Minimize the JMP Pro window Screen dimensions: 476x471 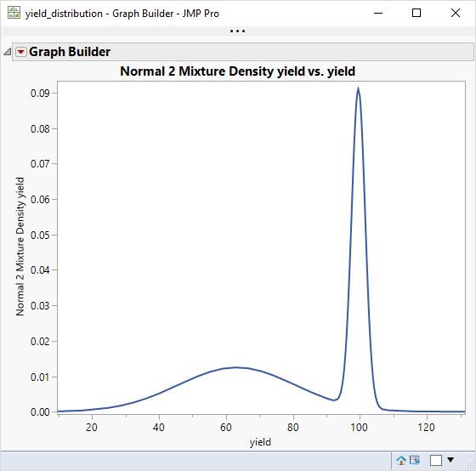tap(378, 13)
